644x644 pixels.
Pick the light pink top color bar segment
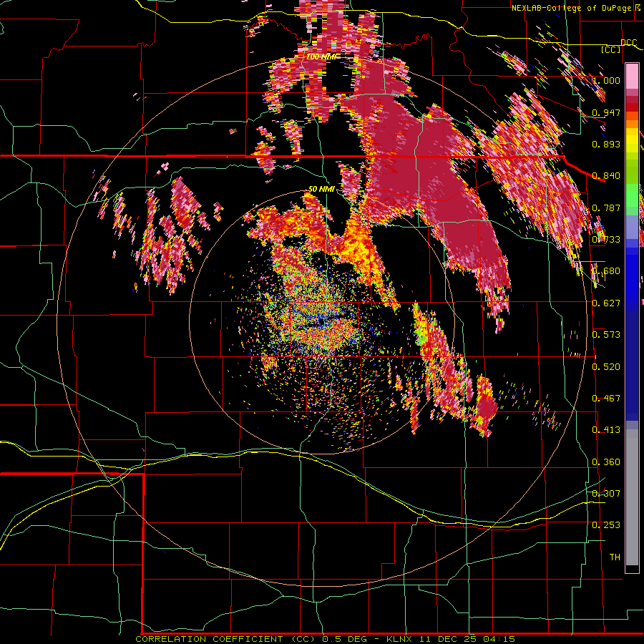(632, 77)
